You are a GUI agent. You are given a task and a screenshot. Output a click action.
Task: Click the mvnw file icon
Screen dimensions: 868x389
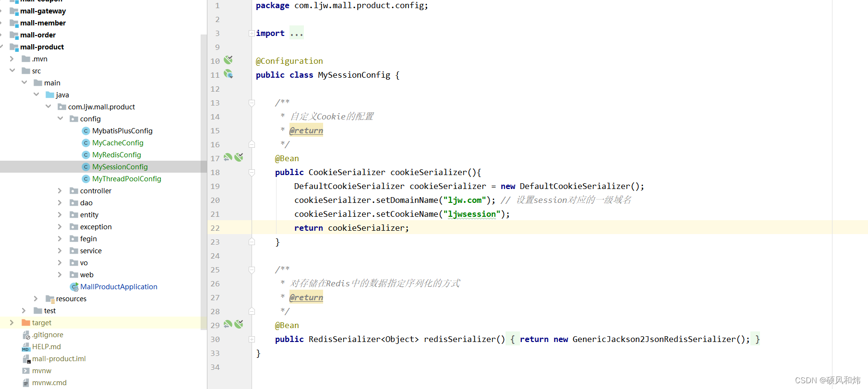(26, 371)
